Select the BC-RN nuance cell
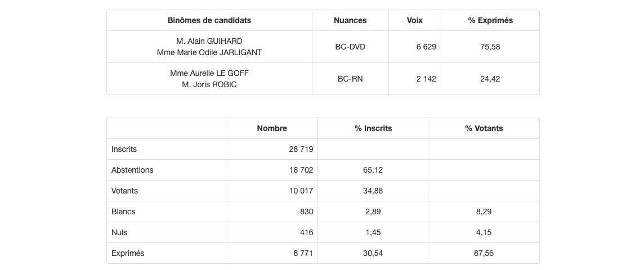Screen dimensions: 644x270 click(x=350, y=79)
